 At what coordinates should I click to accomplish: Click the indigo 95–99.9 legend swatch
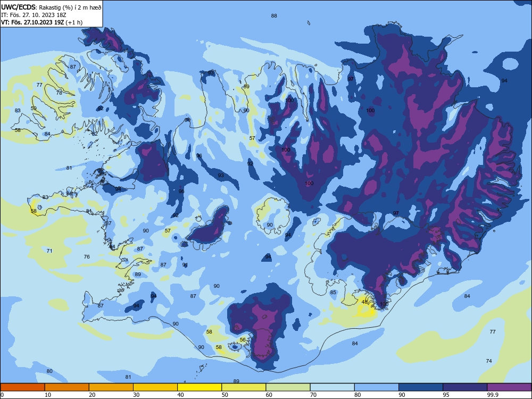[465, 387]
